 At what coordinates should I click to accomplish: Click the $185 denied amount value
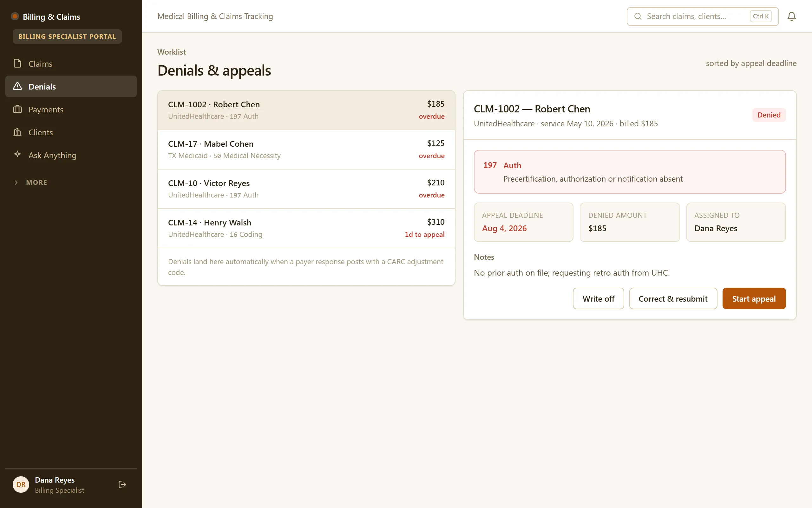597,229
